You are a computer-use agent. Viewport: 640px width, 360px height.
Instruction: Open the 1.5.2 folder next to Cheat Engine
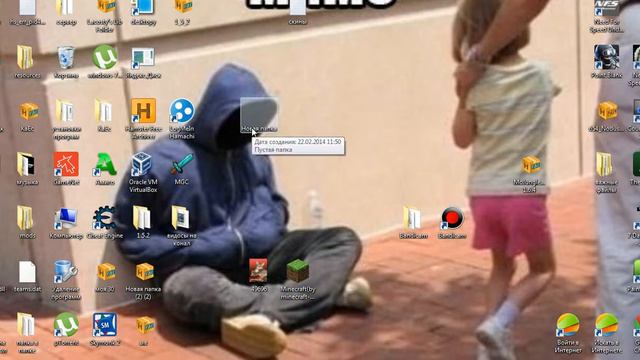pyautogui.click(x=142, y=222)
